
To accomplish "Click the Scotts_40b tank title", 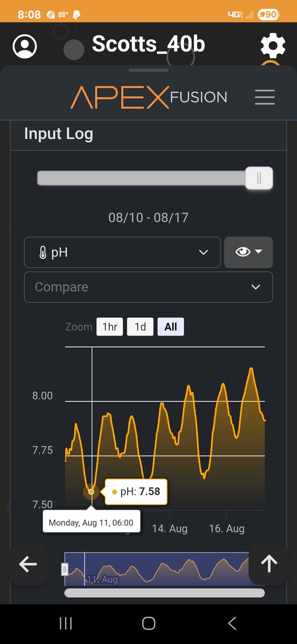I will pos(148,45).
